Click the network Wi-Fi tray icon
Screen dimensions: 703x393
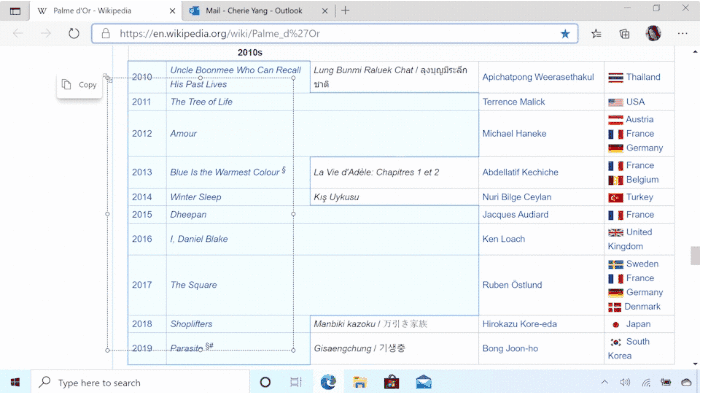pyautogui.click(x=646, y=382)
